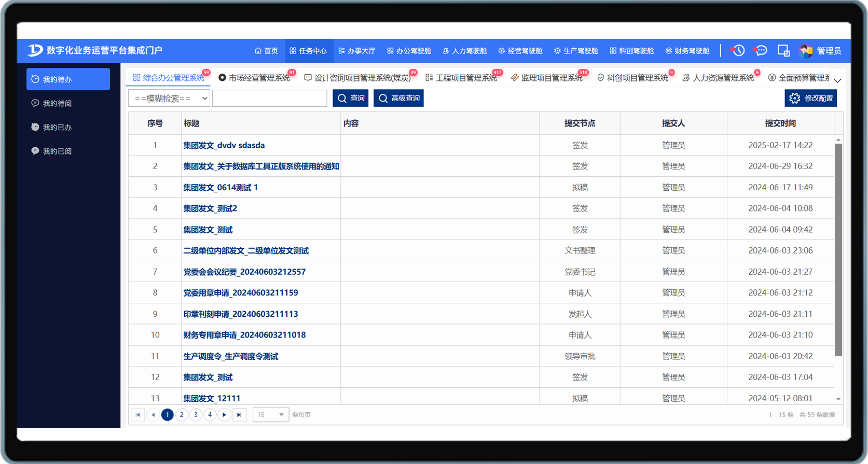The image size is (868, 464).
Task: Open 人力驾驶舱 in top navigation
Action: 464,51
